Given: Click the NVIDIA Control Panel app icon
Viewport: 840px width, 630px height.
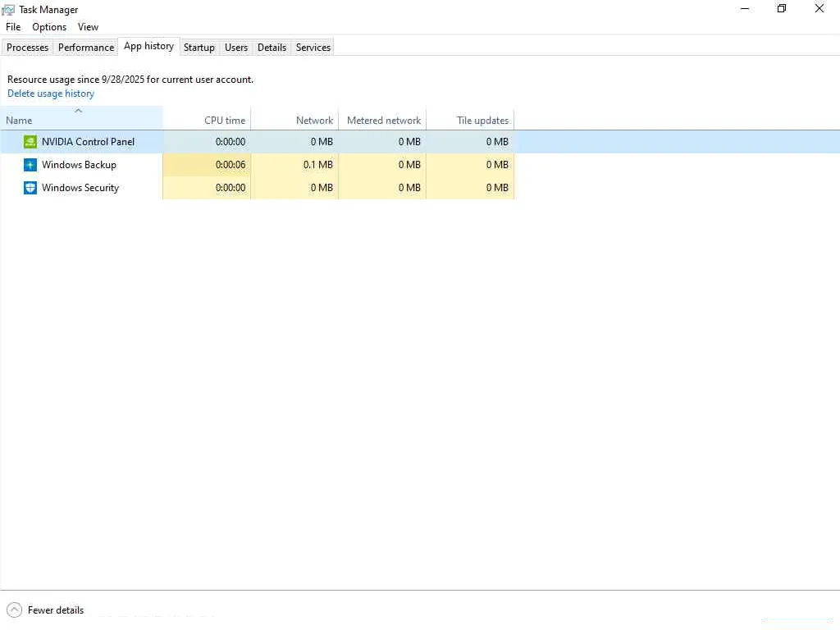Looking at the screenshot, I should point(30,142).
